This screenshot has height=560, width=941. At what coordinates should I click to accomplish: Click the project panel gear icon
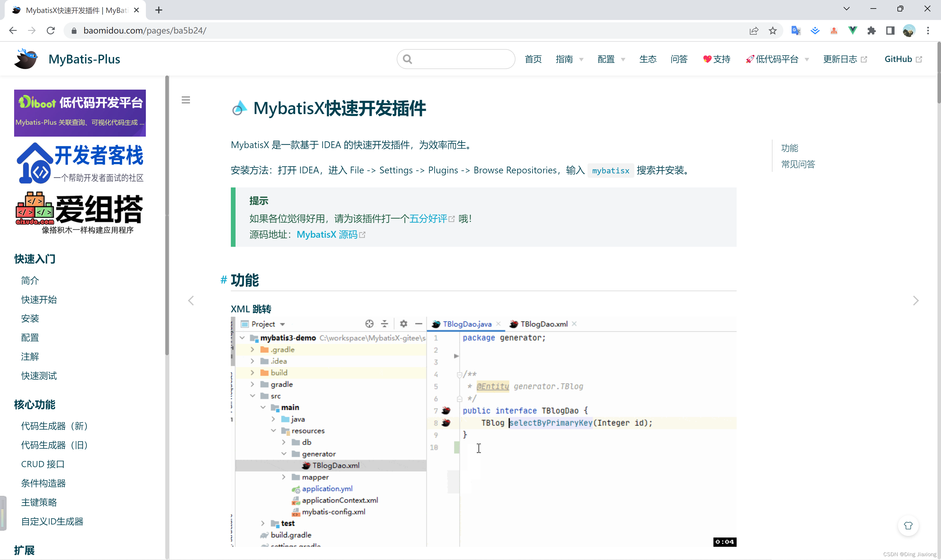click(403, 324)
